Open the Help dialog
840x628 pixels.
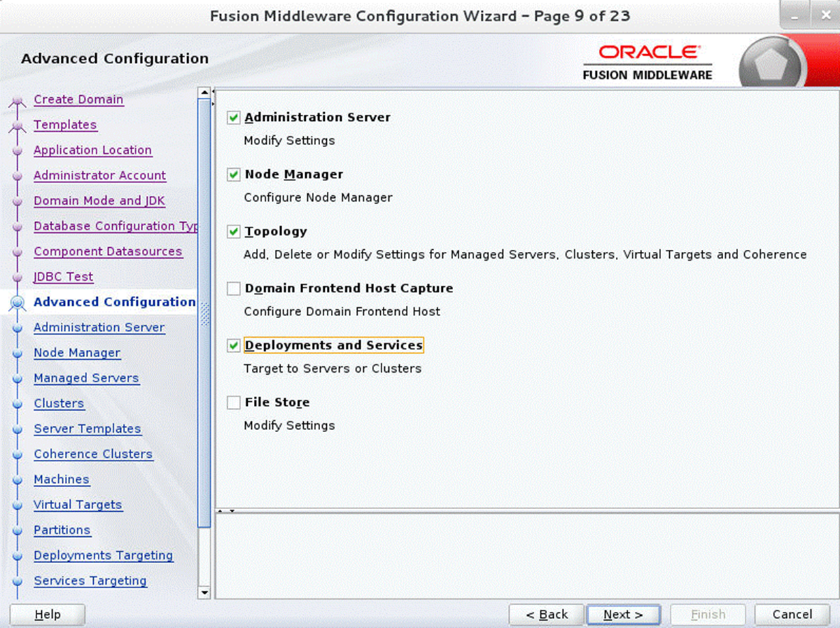coord(47,614)
